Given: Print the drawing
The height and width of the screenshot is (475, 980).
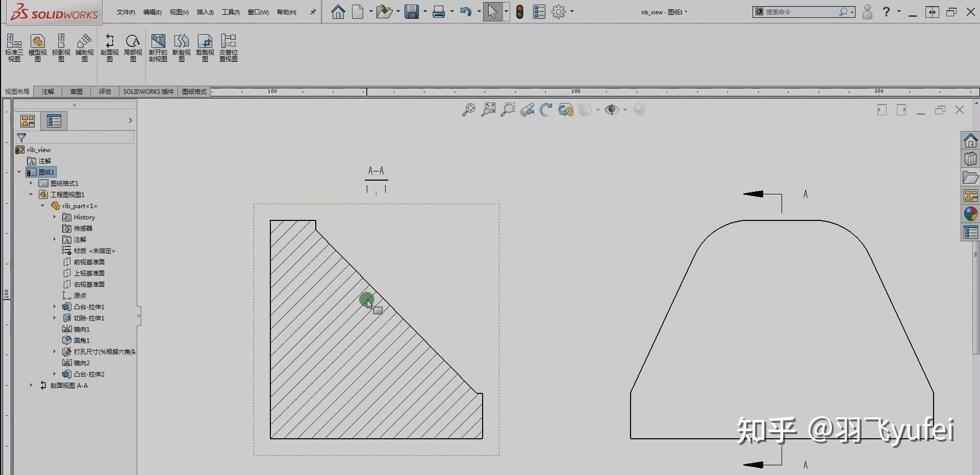Looking at the screenshot, I should click(x=439, y=11).
